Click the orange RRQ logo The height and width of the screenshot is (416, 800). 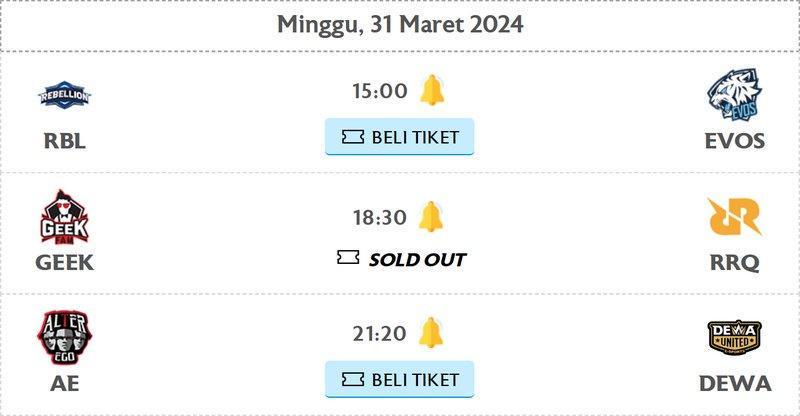734,217
